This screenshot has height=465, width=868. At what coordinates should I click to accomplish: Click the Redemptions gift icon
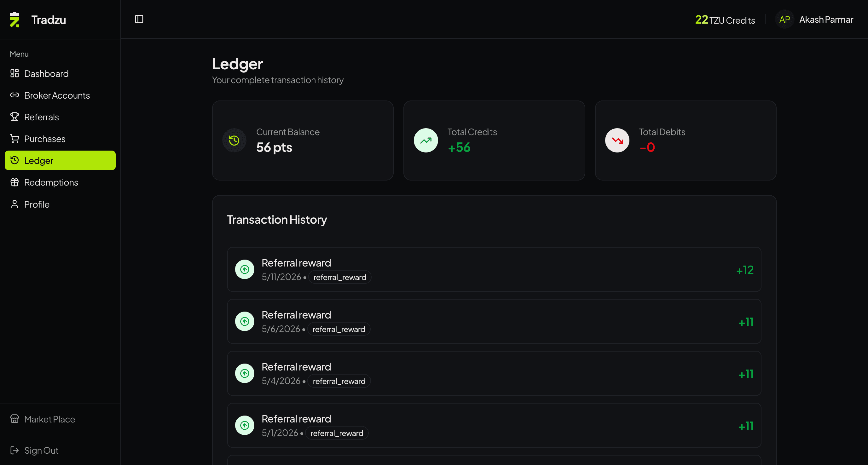point(14,182)
